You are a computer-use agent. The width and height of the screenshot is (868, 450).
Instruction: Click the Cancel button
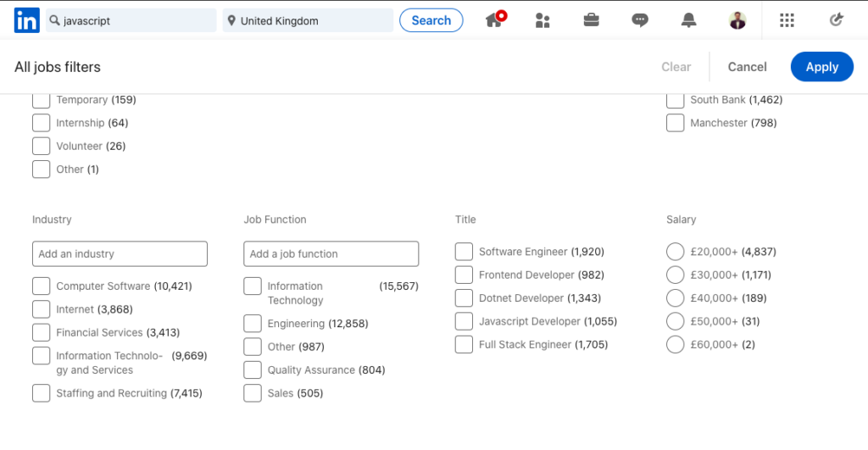[x=747, y=67]
